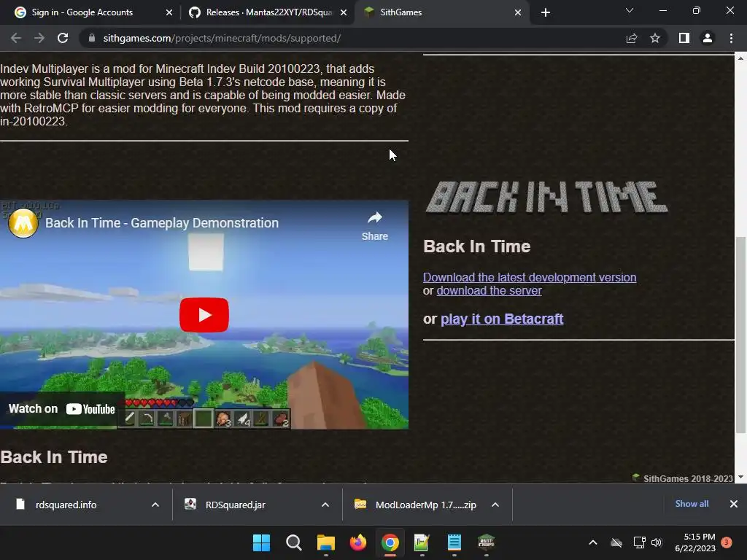Close the Google Accounts tab
Image resolution: width=747 pixels, height=560 pixels.
[169, 12]
